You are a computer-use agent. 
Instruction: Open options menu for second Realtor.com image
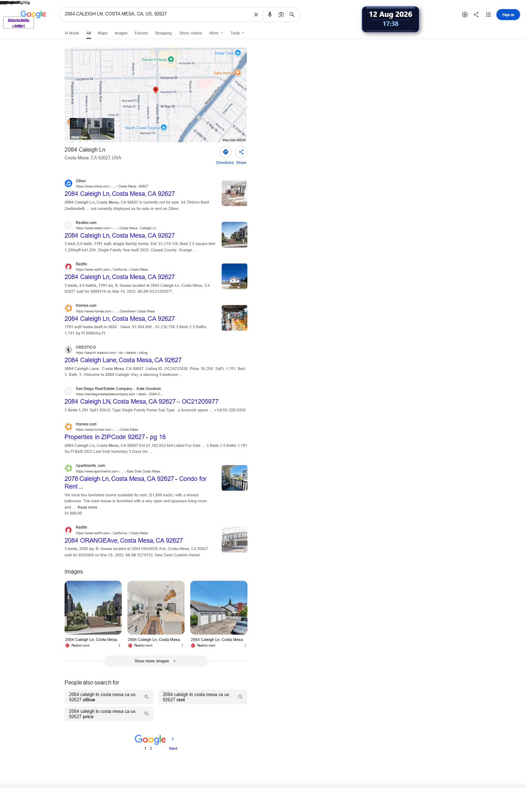pos(182,645)
